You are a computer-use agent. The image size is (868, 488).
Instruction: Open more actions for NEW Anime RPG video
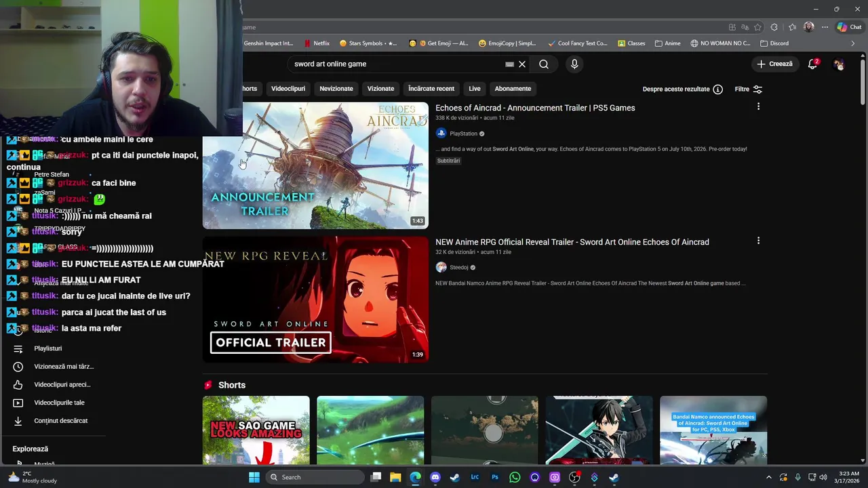point(758,241)
